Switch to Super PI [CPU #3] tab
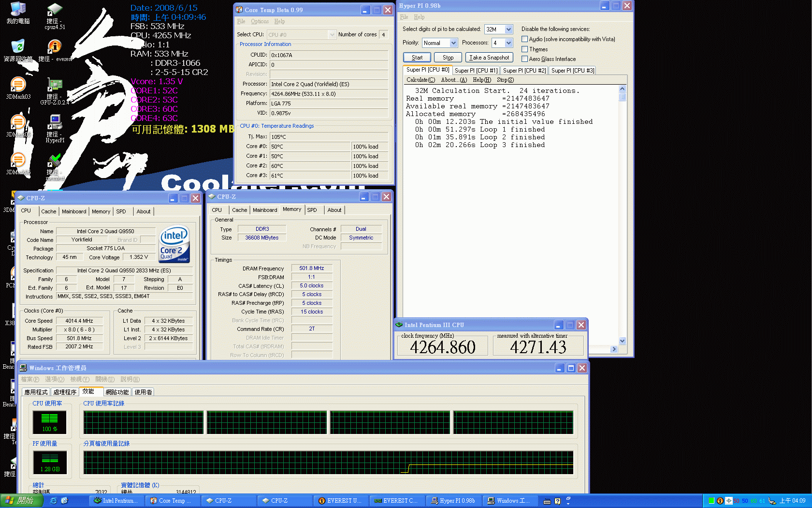 click(573, 71)
